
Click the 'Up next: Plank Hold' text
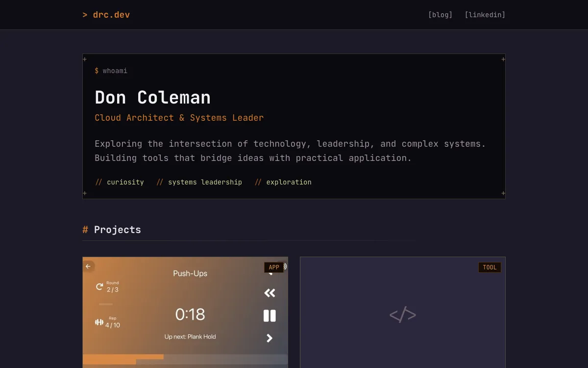coord(190,337)
